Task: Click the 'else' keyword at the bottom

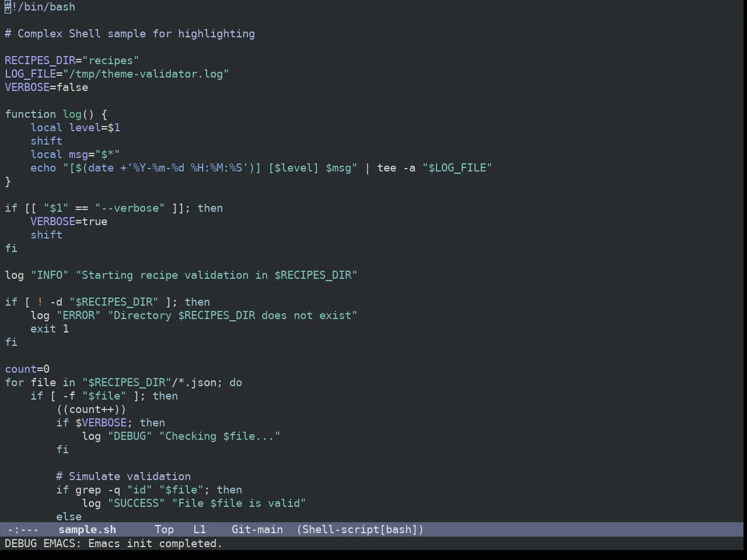Action: click(69, 517)
